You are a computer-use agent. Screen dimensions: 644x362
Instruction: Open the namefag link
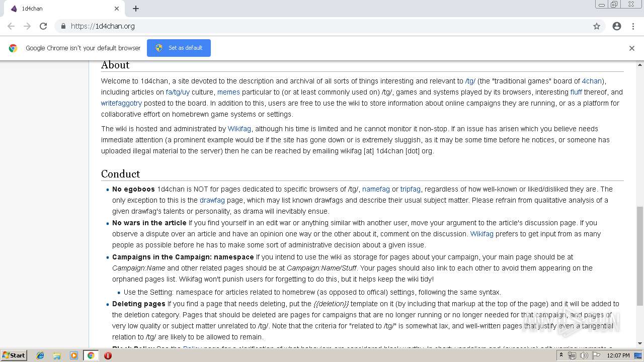tap(376, 189)
